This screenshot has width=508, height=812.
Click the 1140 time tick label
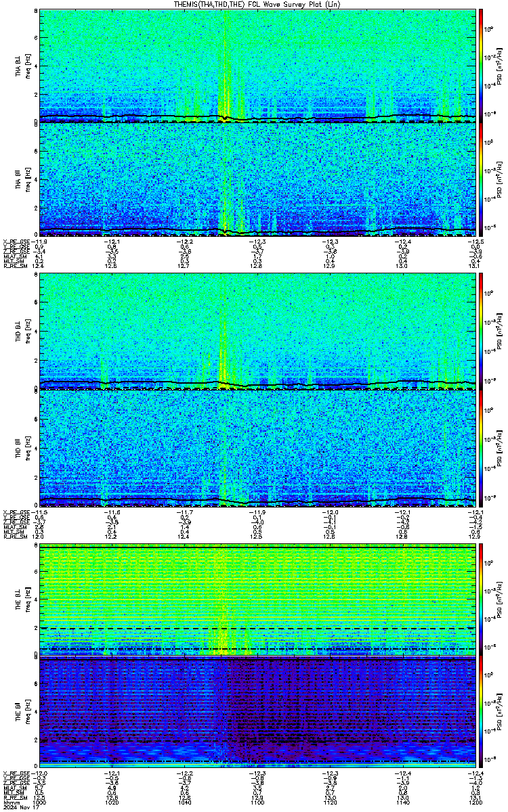click(402, 801)
